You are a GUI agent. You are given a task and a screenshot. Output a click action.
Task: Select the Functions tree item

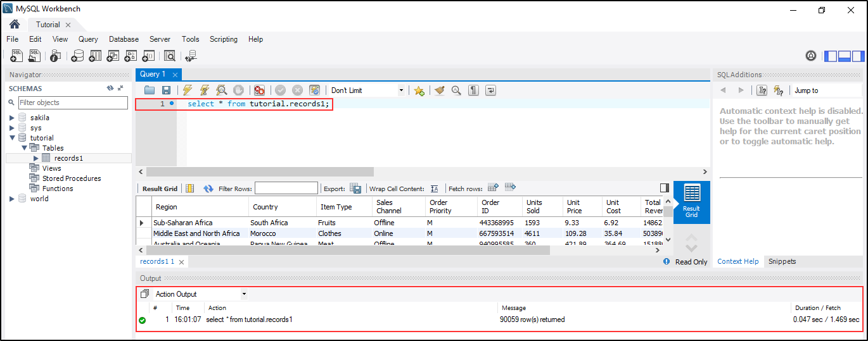(58, 189)
